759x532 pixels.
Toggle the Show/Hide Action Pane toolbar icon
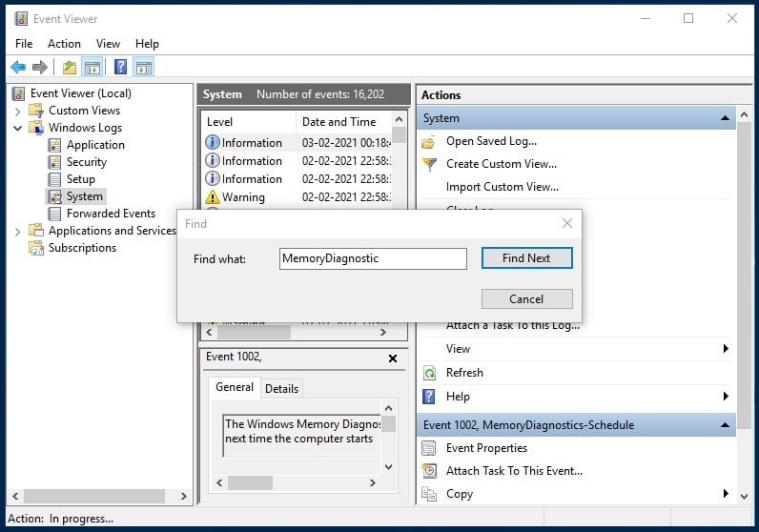point(144,68)
